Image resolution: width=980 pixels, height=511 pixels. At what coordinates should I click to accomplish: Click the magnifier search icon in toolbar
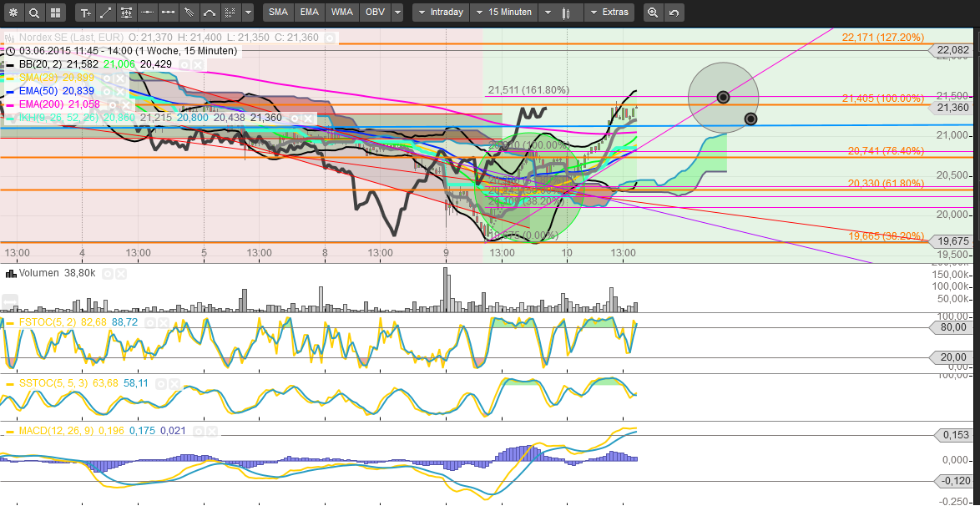coord(33,13)
